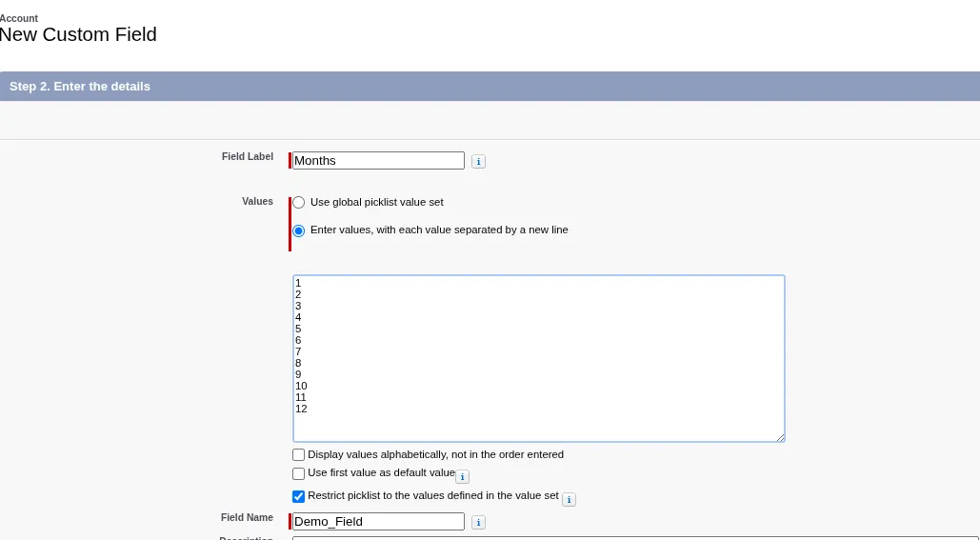The width and height of the screenshot is (980, 540).
Task: Click the 'New Custom Field' page title
Action: click(x=78, y=35)
